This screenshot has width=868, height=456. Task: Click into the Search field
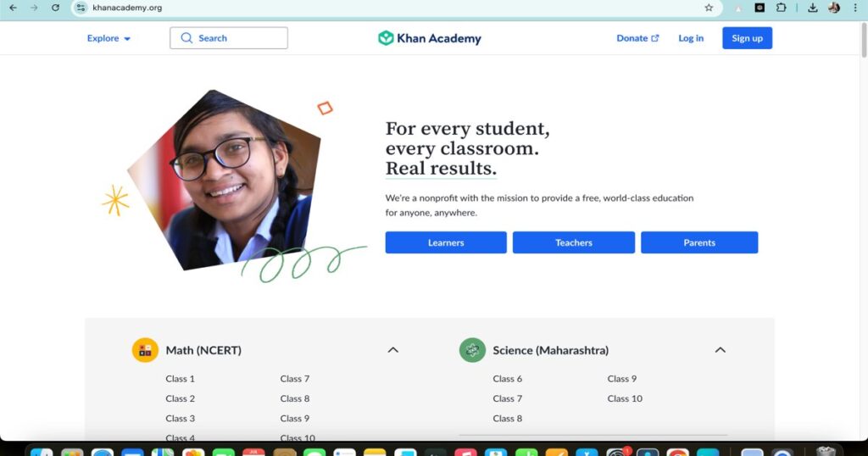pos(229,37)
